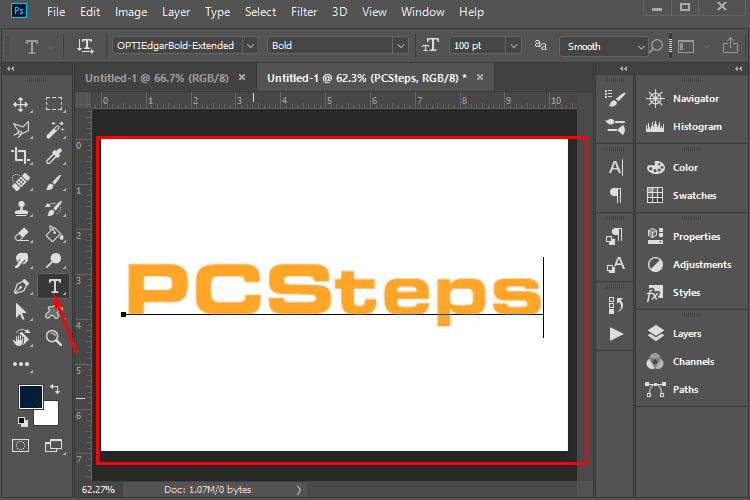Open Edit Toolbar three-dots menu

click(x=21, y=364)
